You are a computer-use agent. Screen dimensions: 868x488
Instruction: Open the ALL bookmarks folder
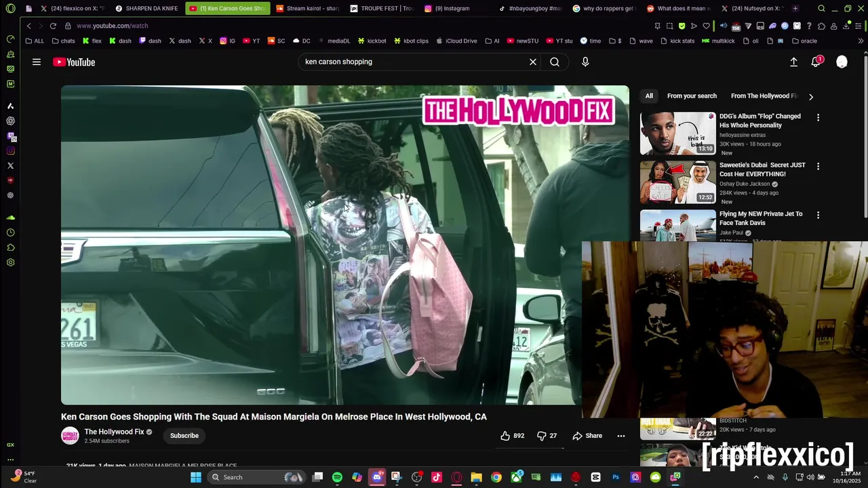35,41
